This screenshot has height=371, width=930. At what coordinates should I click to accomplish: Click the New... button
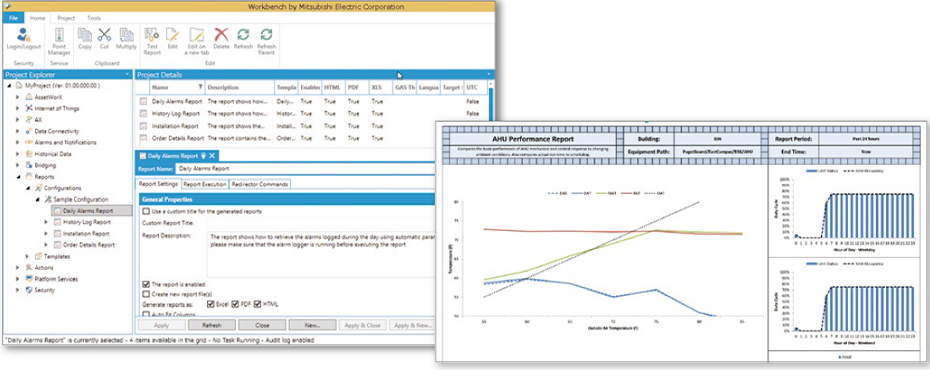(x=312, y=325)
